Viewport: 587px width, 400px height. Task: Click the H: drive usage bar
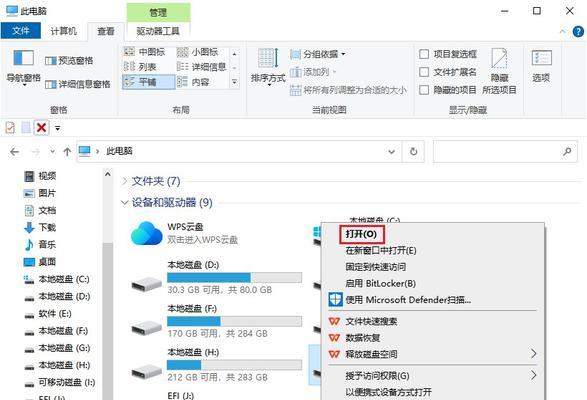234,365
